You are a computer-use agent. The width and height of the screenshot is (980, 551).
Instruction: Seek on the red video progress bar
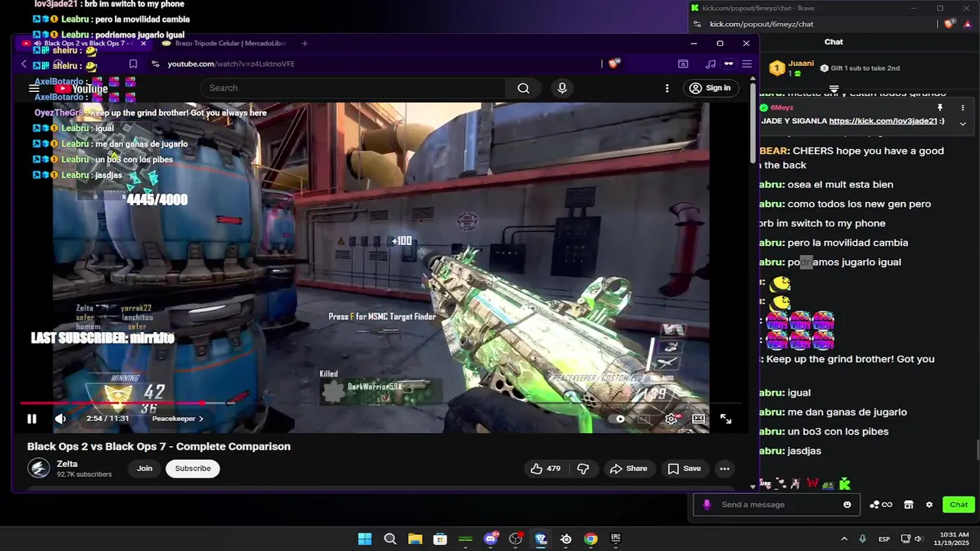[x=112, y=403]
